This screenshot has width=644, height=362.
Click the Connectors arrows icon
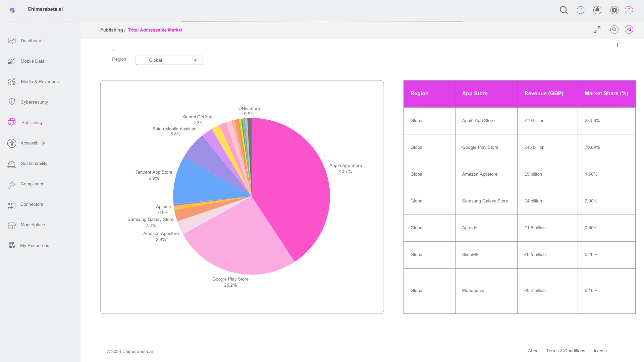pos(12,205)
